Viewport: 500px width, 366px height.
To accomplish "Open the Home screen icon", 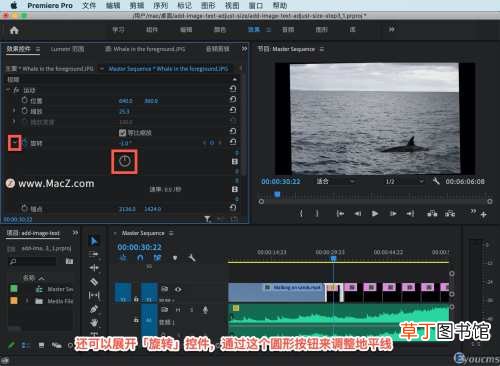I will pyautogui.click(x=14, y=30).
